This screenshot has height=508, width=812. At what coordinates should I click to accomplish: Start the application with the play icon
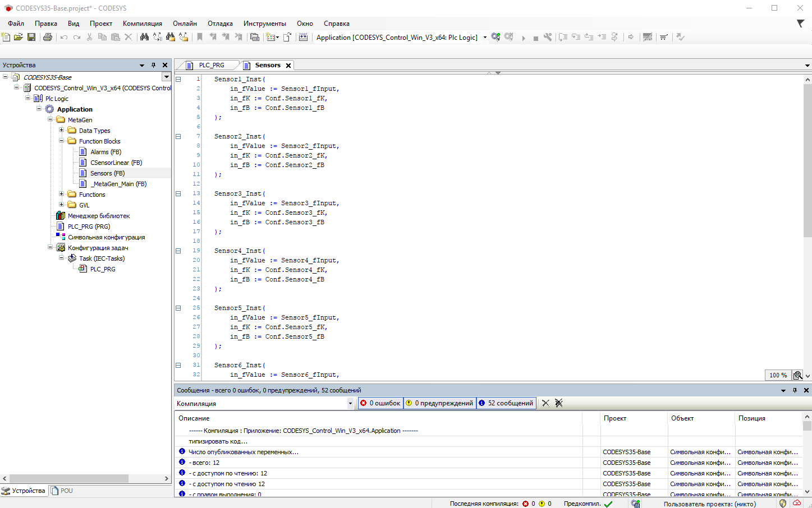pos(524,38)
